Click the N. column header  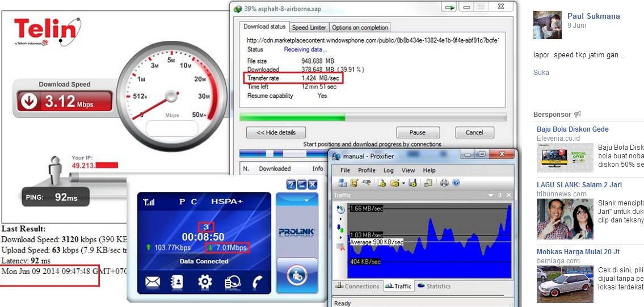(x=247, y=169)
